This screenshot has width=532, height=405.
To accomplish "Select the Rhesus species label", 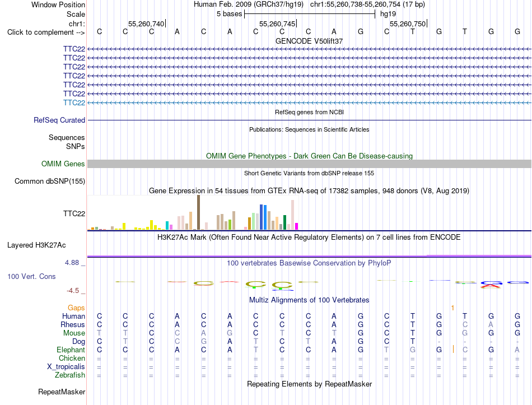I will coord(73,324).
